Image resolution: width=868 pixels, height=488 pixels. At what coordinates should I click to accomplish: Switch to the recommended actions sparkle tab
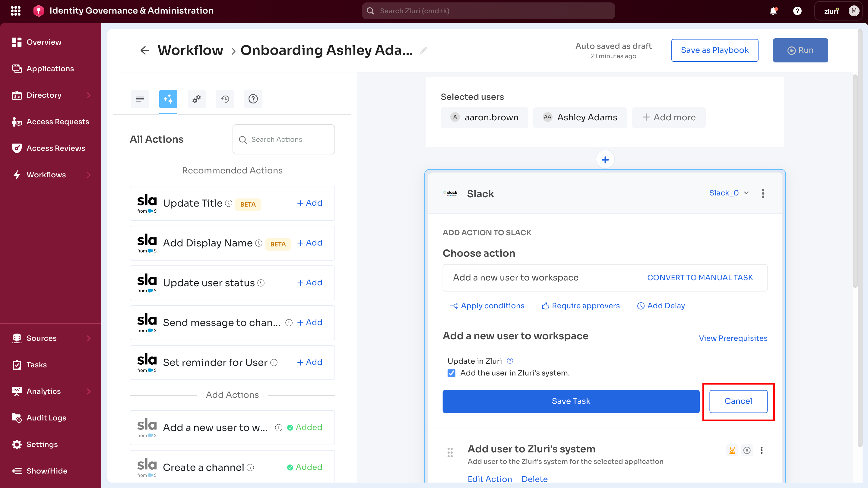click(168, 99)
